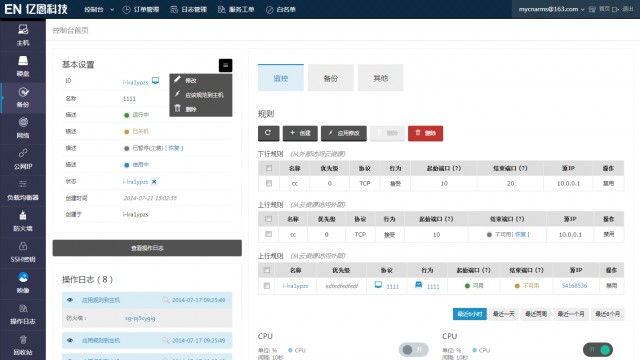The width and height of the screenshot is (640, 360).
Task: Choose 修改 edit from the context menu
Action: (x=201, y=80)
